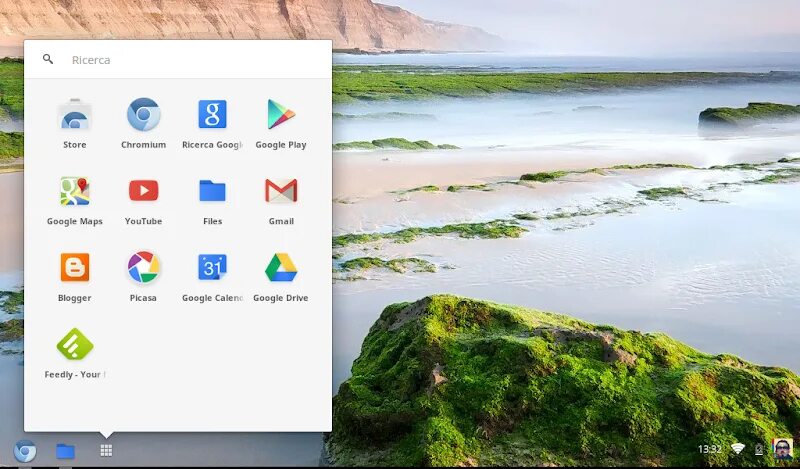Open the YouTube app
800x469 pixels.
[143, 191]
